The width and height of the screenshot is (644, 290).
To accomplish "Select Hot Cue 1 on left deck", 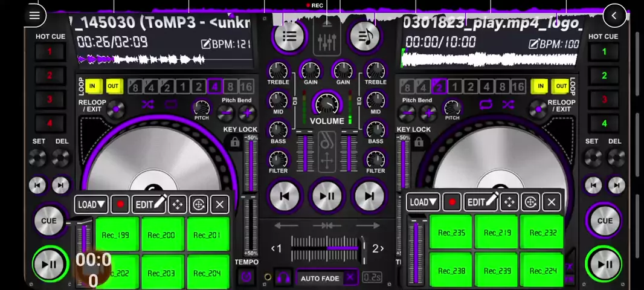I will (x=50, y=53).
